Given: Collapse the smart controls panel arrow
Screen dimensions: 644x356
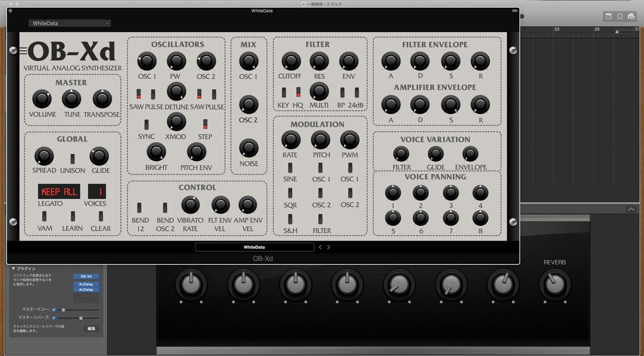Looking at the screenshot, I should (632, 209).
